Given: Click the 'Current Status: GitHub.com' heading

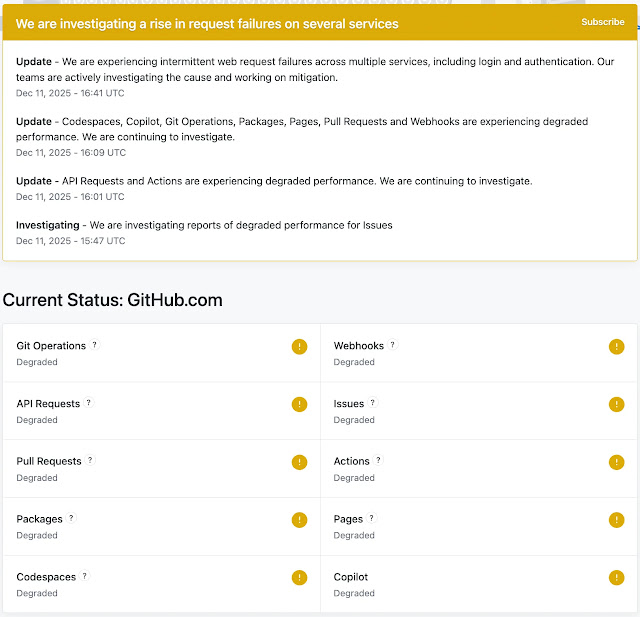Looking at the screenshot, I should pyautogui.click(x=113, y=300).
